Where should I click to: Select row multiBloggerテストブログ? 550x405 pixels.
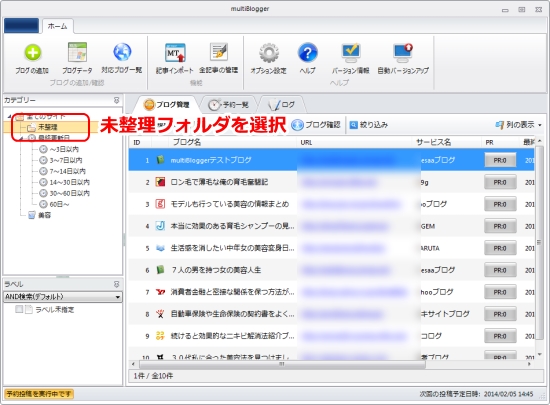click(331, 160)
